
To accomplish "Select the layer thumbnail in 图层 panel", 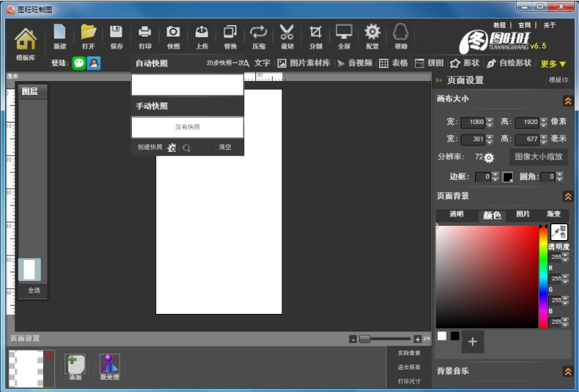I will 29,269.
